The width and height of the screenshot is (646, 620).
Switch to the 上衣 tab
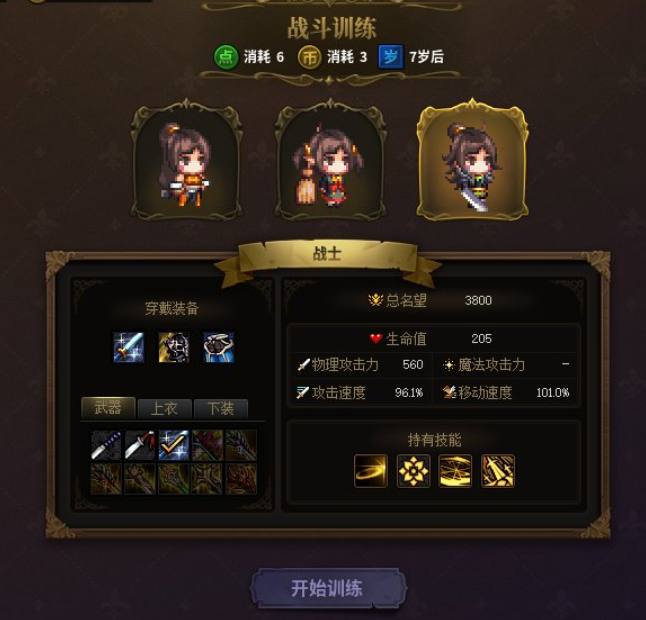click(164, 408)
